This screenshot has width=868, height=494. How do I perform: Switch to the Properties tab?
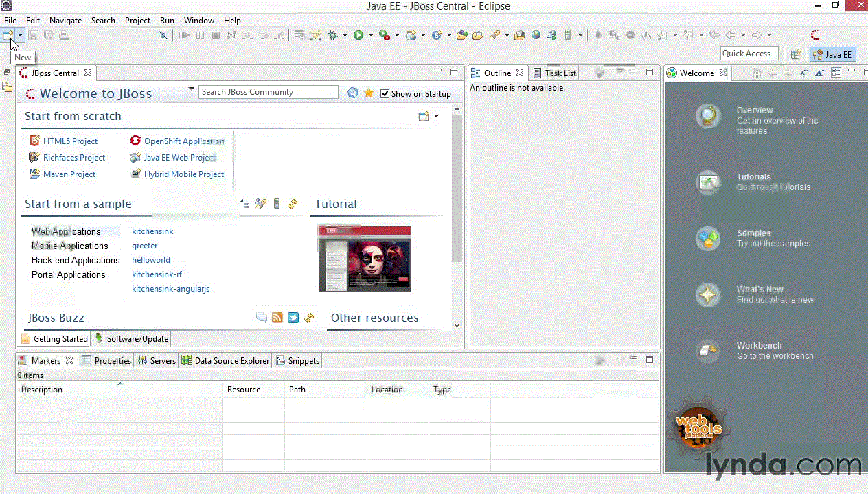[106, 360]
